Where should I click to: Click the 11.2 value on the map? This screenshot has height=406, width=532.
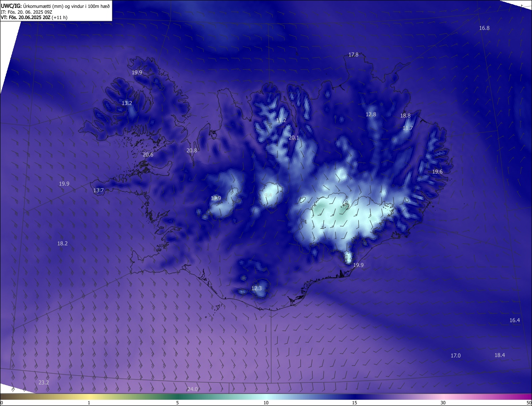[x=281, y=120]
